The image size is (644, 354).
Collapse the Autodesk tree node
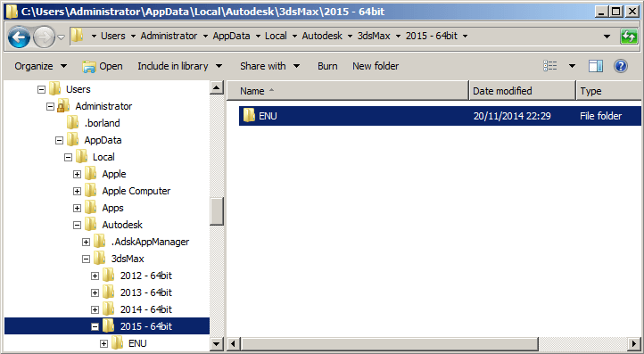click(x=77, y=225)
